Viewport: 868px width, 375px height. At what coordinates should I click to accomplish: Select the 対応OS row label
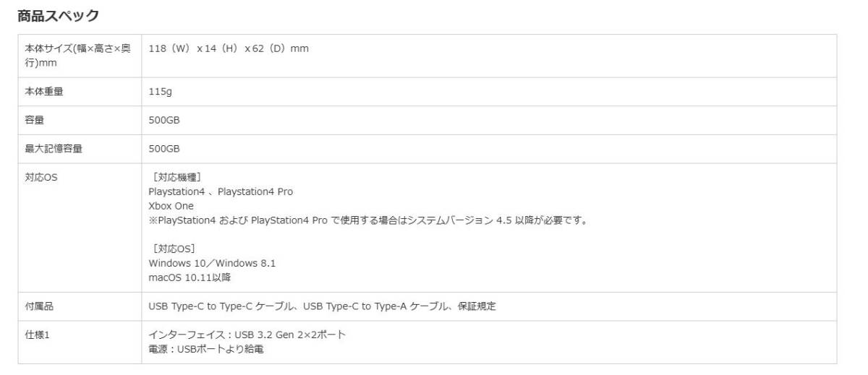coord(41,178)
